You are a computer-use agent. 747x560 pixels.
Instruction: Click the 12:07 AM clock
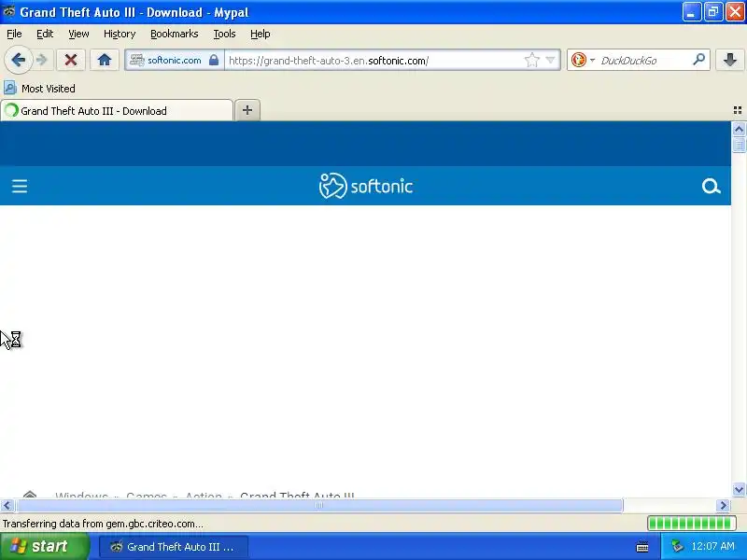(x=713, y=546)
